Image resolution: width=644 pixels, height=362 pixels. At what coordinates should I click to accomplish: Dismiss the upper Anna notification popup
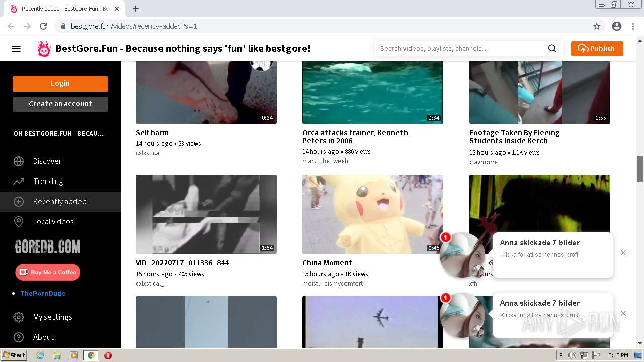(623, 253)
